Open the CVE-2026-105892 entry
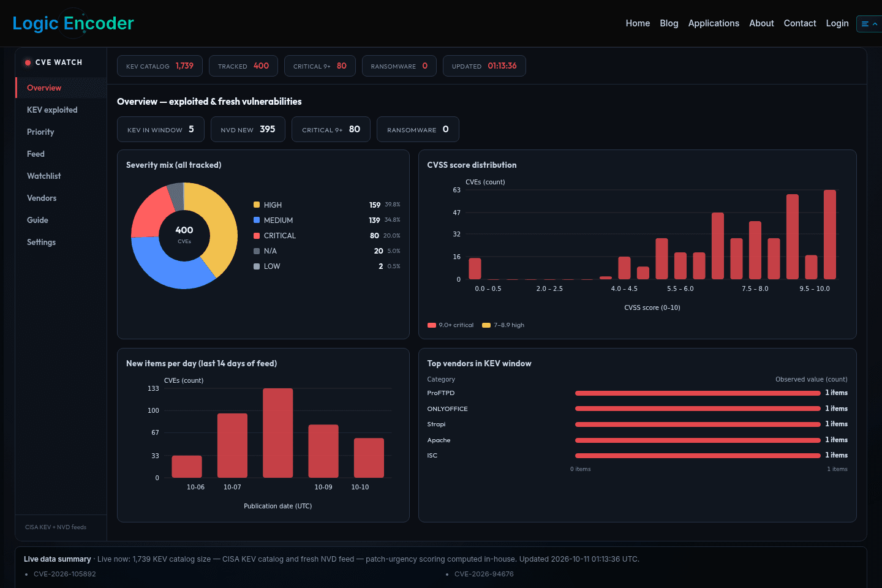This screenshot has width=882, height=588. pos(65,574)
